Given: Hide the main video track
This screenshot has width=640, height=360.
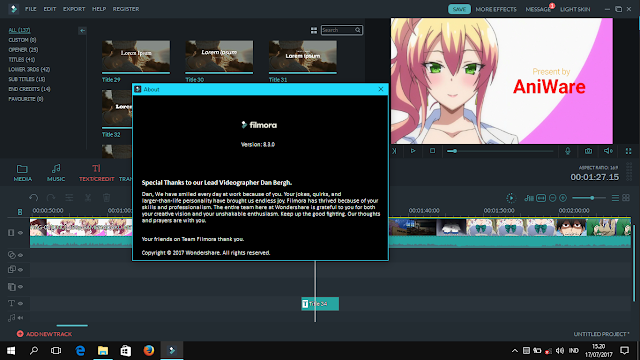Looking at the screenshot, I should [20, 233].
